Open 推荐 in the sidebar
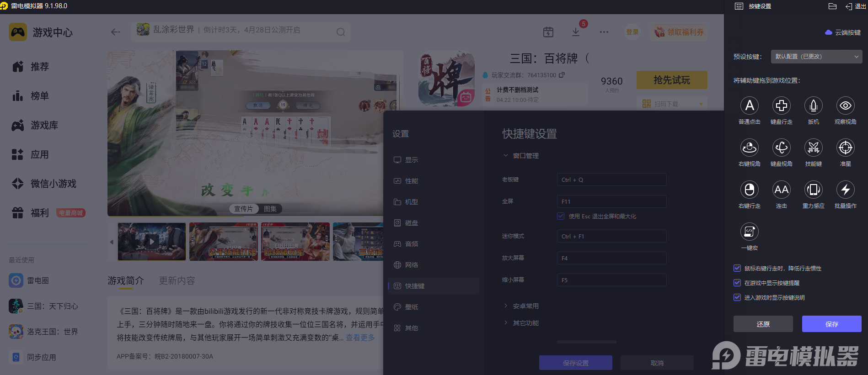This screenshot has width=868, height=375. 30,67
